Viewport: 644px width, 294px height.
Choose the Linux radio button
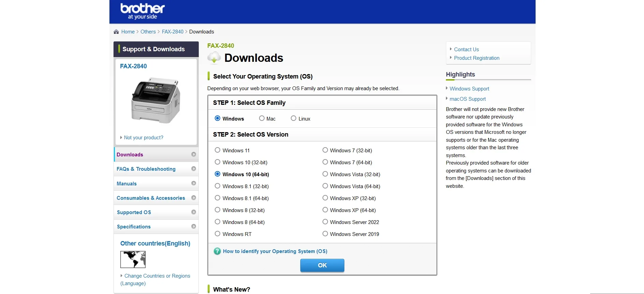[294, 118]
